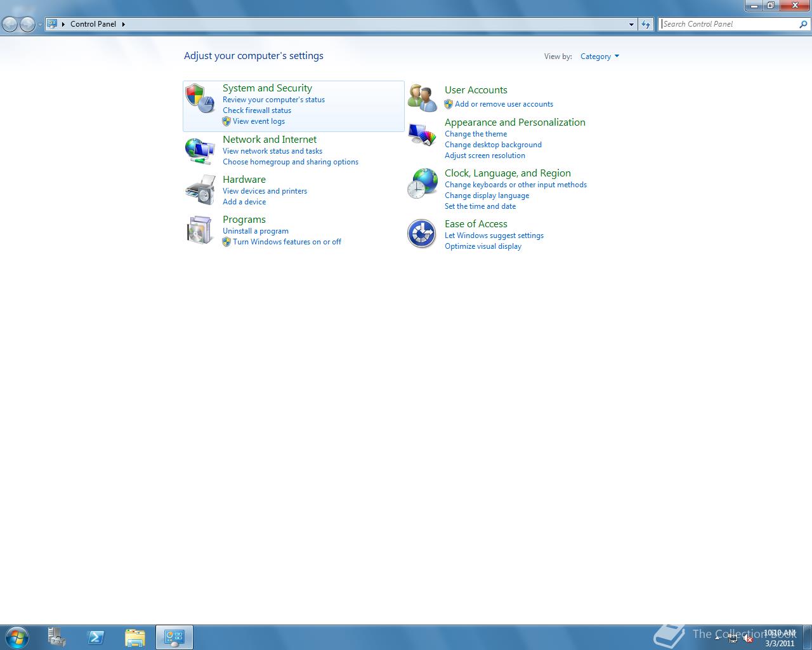Expand the arrow after Control Panel breadcrumb
The image size is (812, 650).
click(x=123, y=24)
